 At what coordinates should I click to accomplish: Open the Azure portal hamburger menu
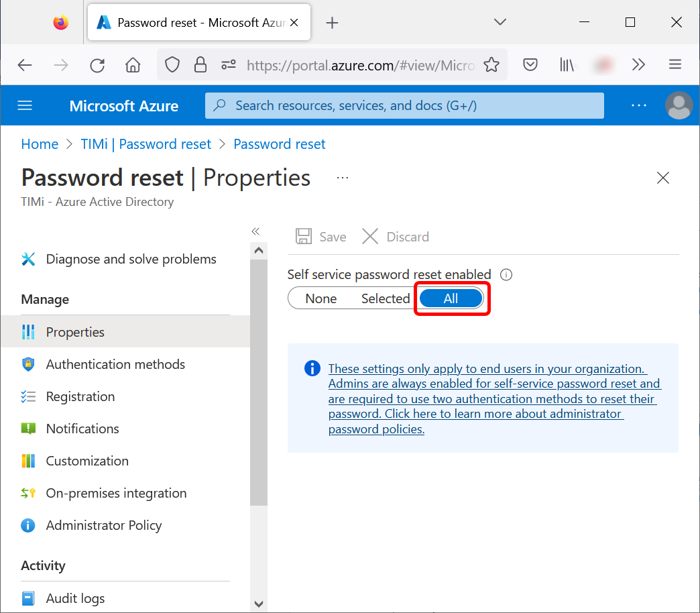(x=25, y=106)
